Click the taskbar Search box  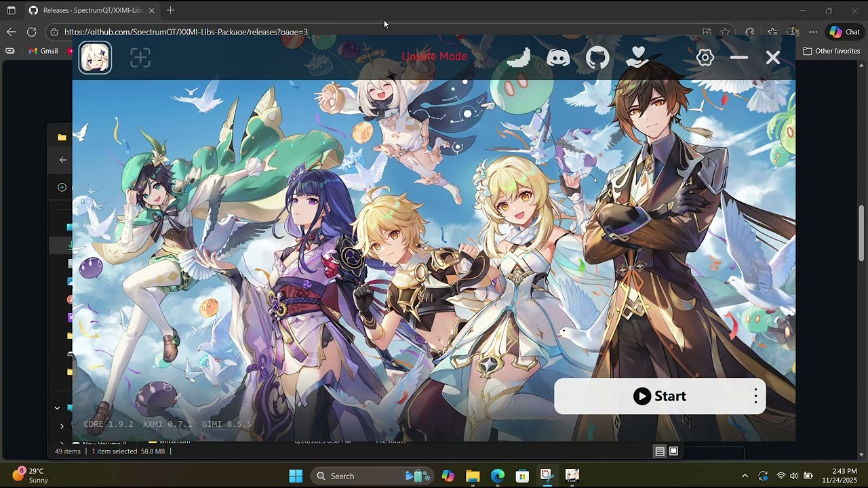click(x=371, y=476)
